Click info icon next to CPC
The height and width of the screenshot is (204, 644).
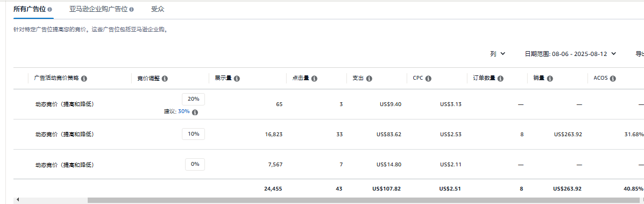428,79
